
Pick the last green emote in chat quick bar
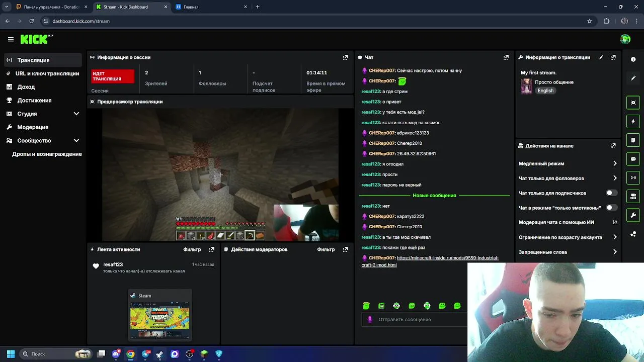pos(457,306)
